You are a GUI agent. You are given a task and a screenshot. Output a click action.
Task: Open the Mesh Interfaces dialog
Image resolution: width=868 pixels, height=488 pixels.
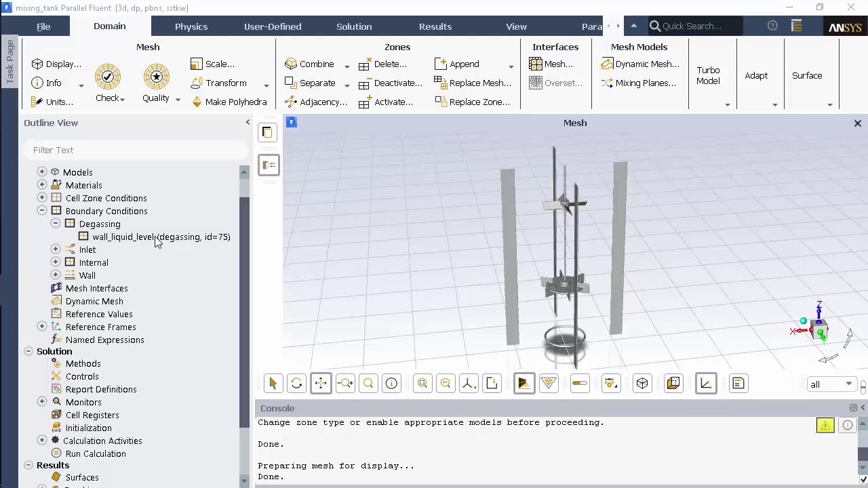point(551,64)
